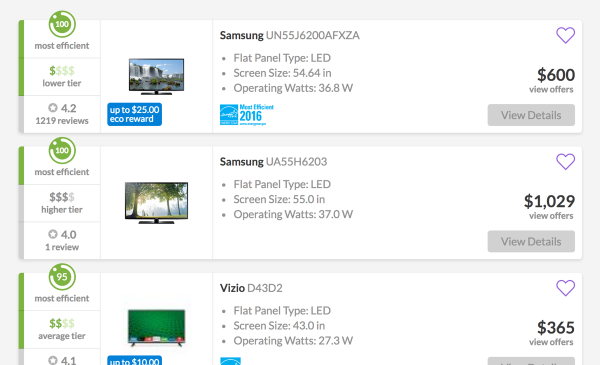Click the 95 efficiency score badge for Vizio
Image resolution: width=600 pixels, height=365 pixels.
62,277
